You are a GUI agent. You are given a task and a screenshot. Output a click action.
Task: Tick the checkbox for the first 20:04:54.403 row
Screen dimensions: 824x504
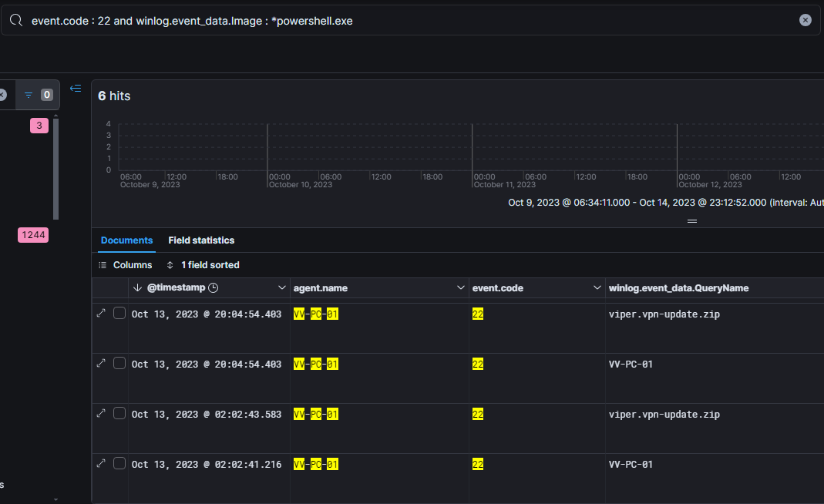[x=119, y=313]
